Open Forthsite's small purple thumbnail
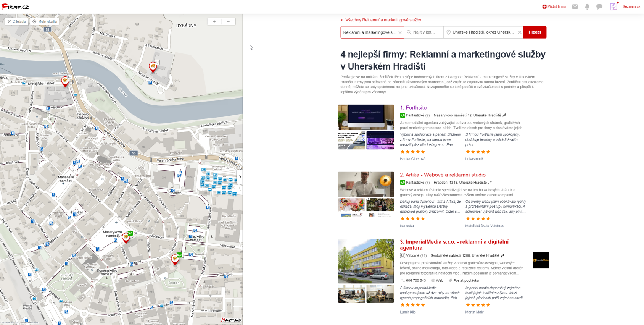This screenshot has width=644, height=325. tap(380, 140)
